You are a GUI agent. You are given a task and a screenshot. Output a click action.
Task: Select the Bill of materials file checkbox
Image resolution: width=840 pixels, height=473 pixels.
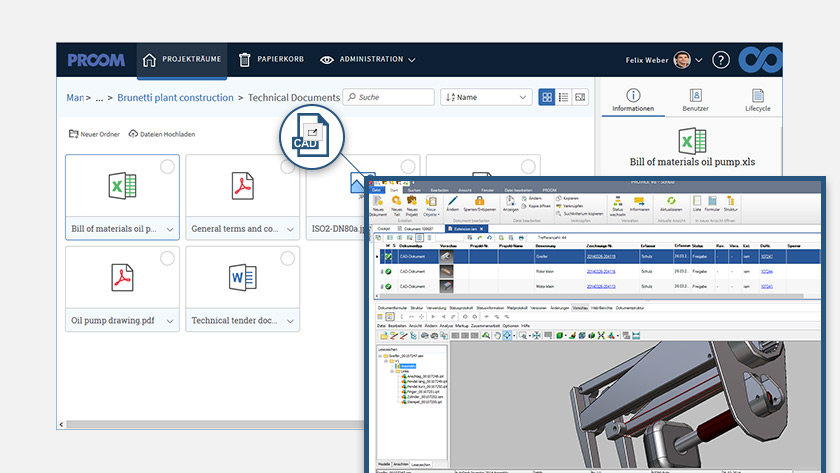[167, 167]
